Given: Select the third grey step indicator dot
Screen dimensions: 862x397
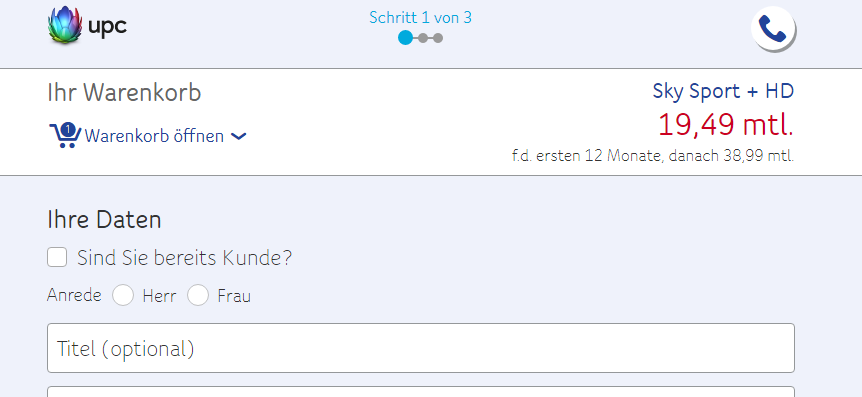Looking at the screenshot, I should [x=438, y=38].
